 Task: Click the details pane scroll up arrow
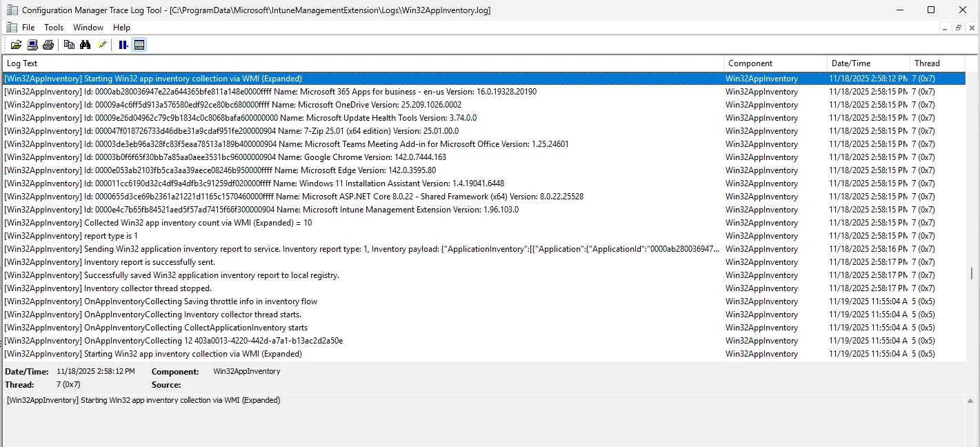971,401
